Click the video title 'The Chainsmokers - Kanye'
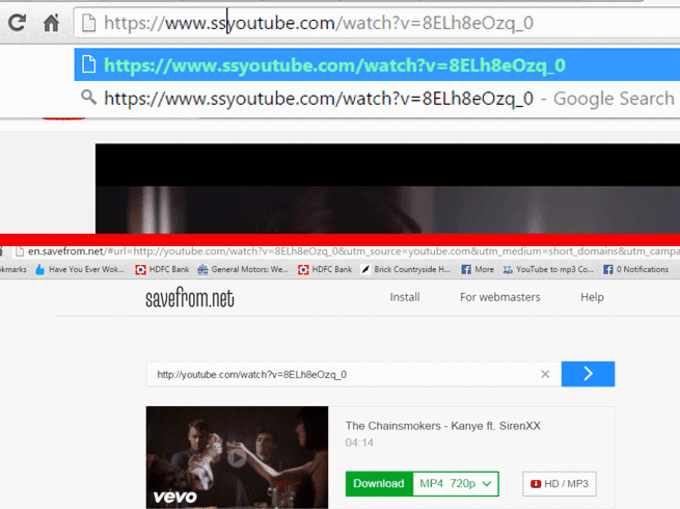 tap(443, 426)
